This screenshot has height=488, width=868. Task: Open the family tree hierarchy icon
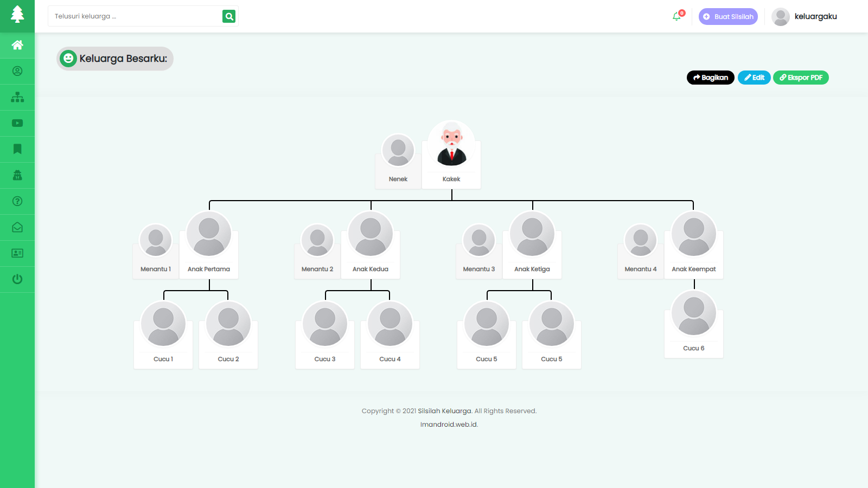(x=17, y=97)
